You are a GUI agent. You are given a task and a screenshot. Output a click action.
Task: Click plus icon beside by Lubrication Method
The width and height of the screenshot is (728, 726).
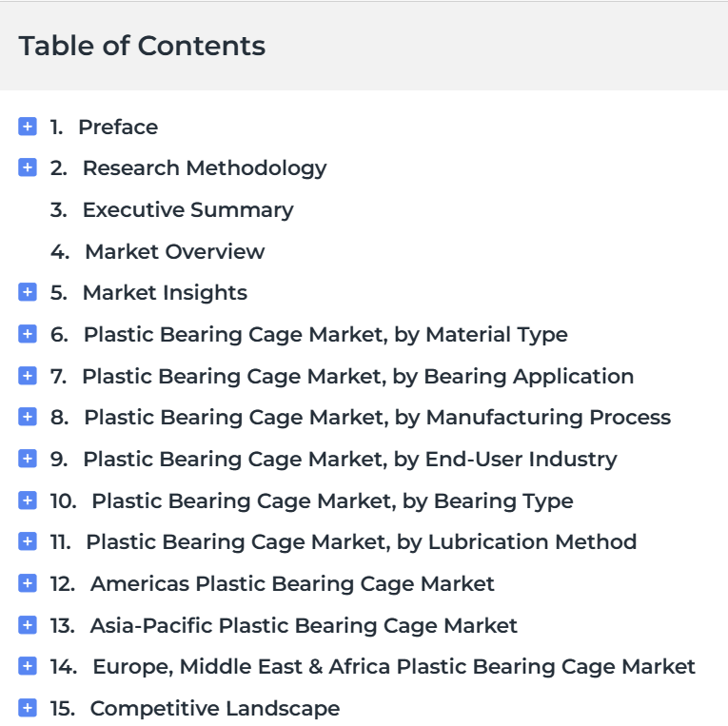pos(28,541)
